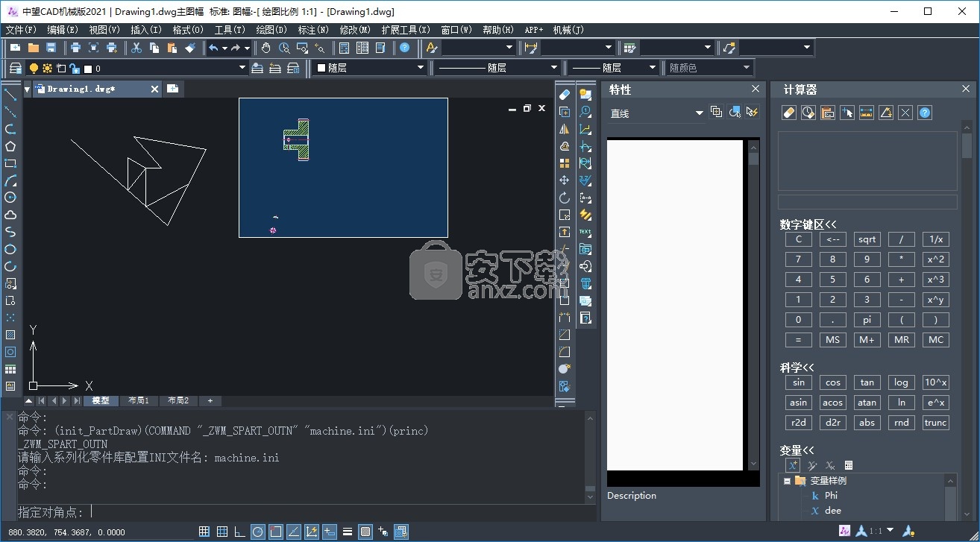Screen dimensions: 980x542
Task: Toggle layer on/off lightbulb icon
Action: (x=34, y=68)
